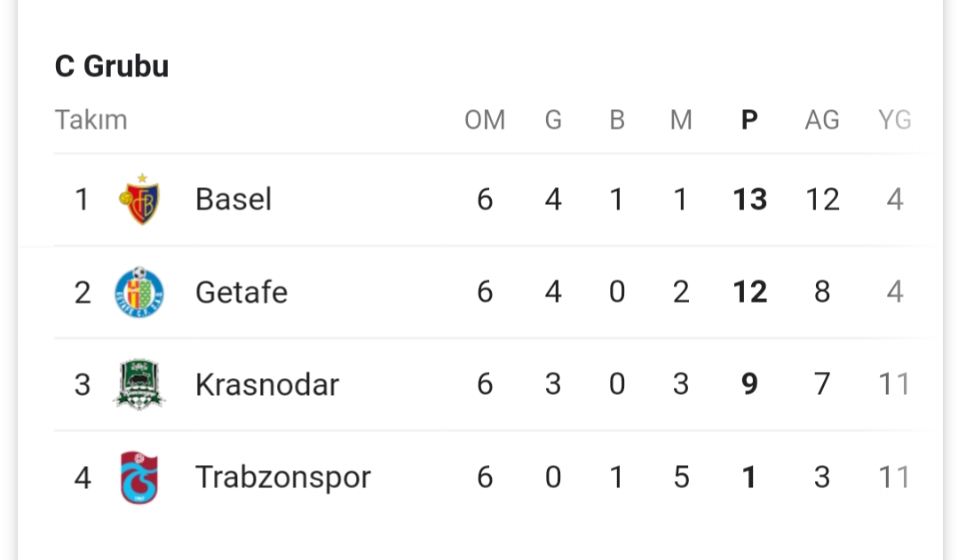The width and height of the screenshot is (958, 560).
Task: Click the Basel club crest icon
Action: (x=140, y=199)
